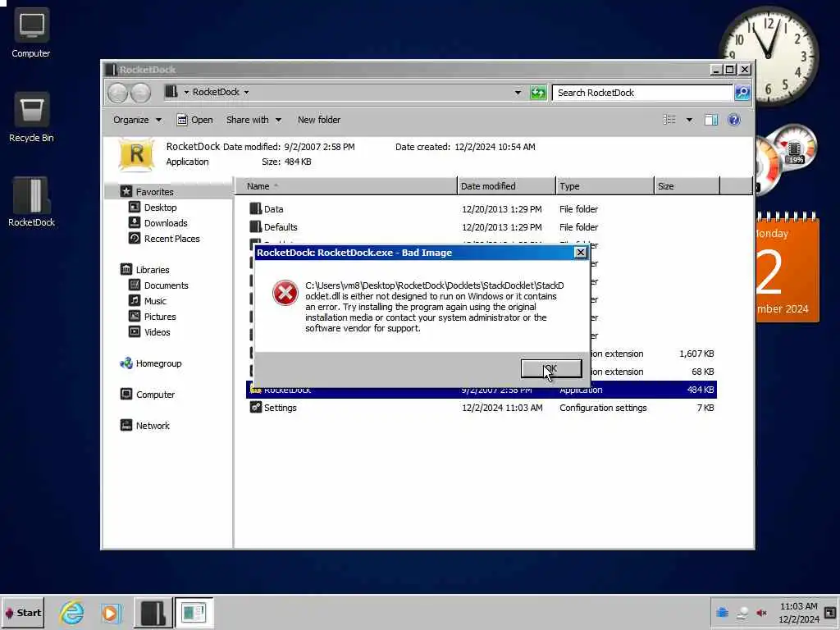Select the Recycle Bin desktop icon
This screenshot has height=630, width=840.
[x=31, y=118]
